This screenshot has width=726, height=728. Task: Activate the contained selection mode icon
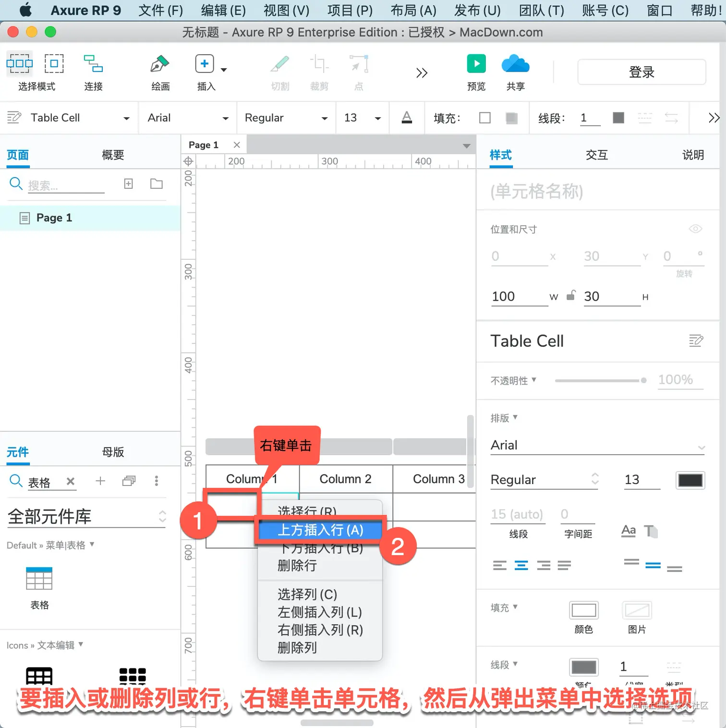click(54, 63)
